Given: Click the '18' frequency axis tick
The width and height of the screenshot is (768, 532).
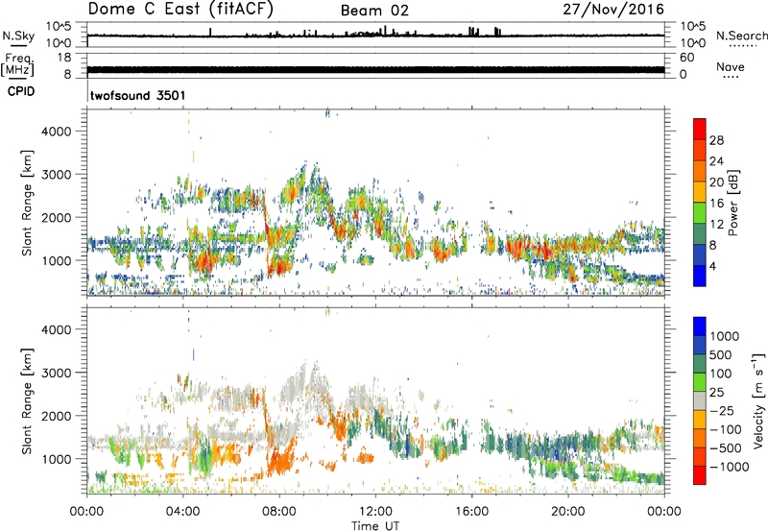Looking at the screenshot, I should coord(64,58).
